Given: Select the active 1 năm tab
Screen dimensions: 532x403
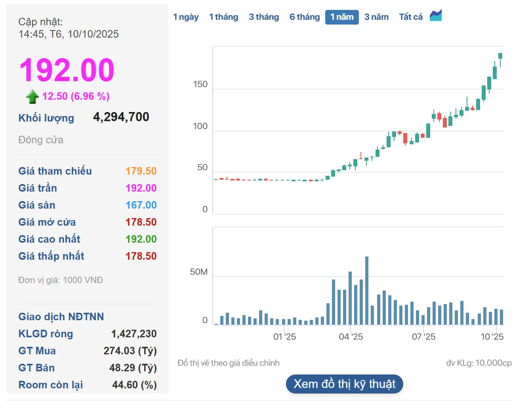Looking at the screenshot, I should 342,17.
